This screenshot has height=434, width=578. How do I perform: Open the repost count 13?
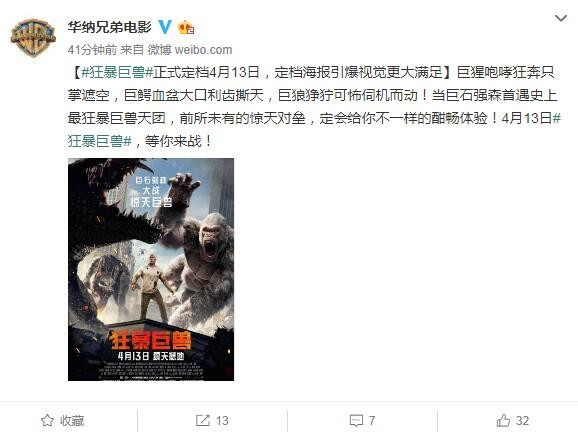point(222,421)
